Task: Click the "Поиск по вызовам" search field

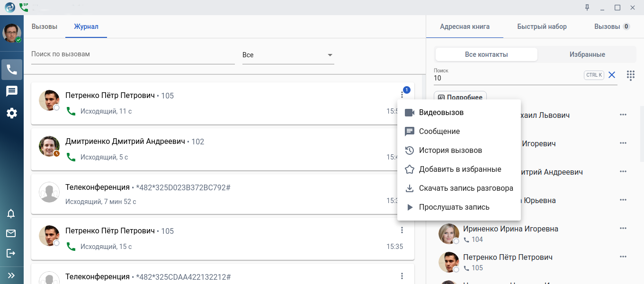Action: click(133, 54)
